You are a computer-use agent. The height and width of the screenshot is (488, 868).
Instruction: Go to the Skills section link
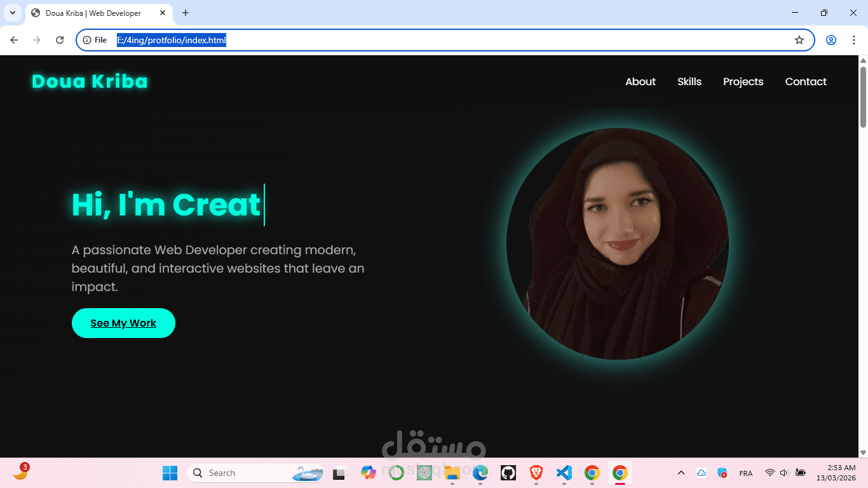(689, 81)
